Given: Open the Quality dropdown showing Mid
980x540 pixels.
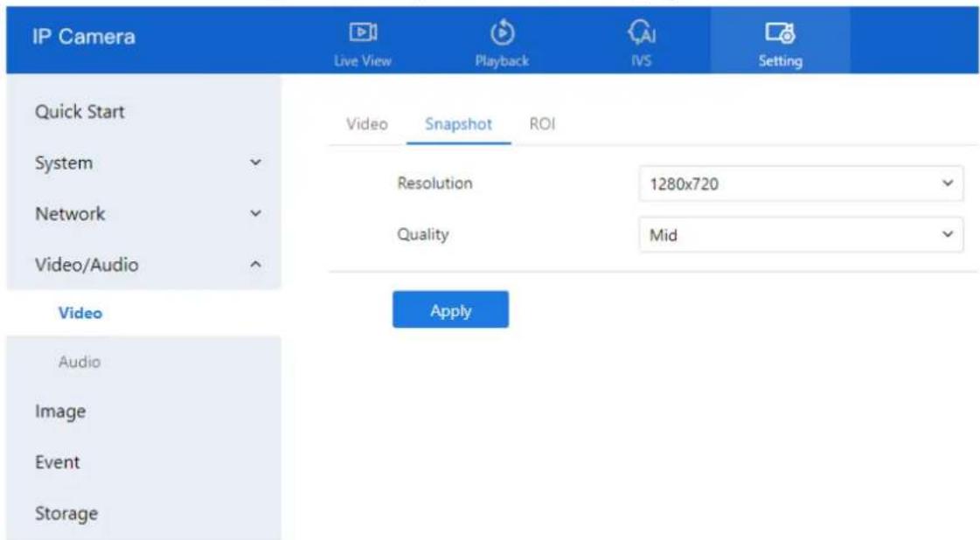Looking at the screenshot, I should [801, 235].
